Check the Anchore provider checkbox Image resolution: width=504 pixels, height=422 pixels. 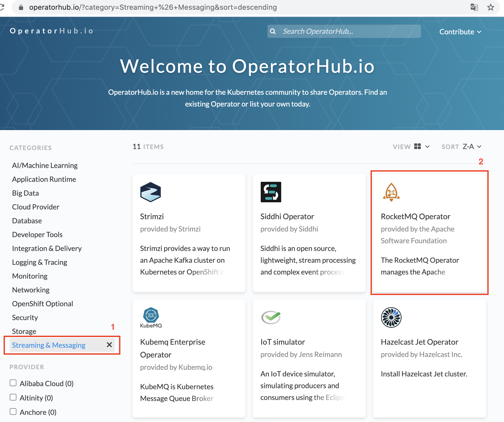point(13,412)
